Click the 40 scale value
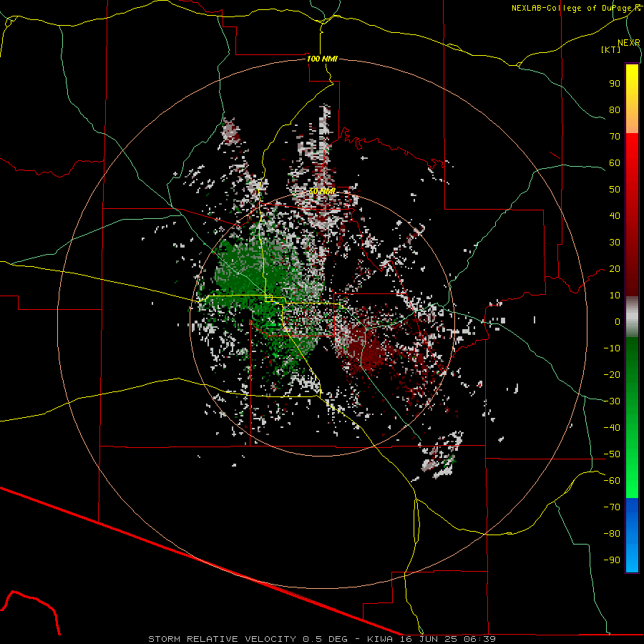Image resolution: width=644 pixels, height=644 pixels. (615, 216)
